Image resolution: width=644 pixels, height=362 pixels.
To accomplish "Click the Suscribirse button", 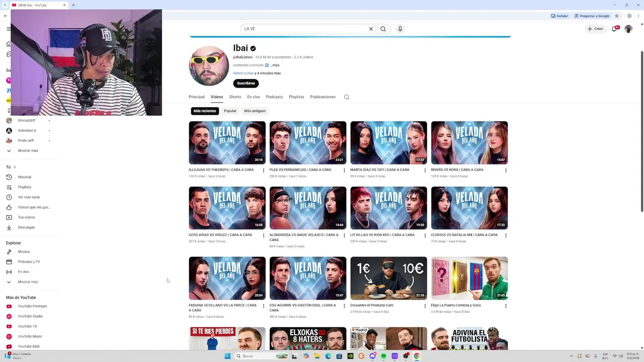I will (246, 83).
